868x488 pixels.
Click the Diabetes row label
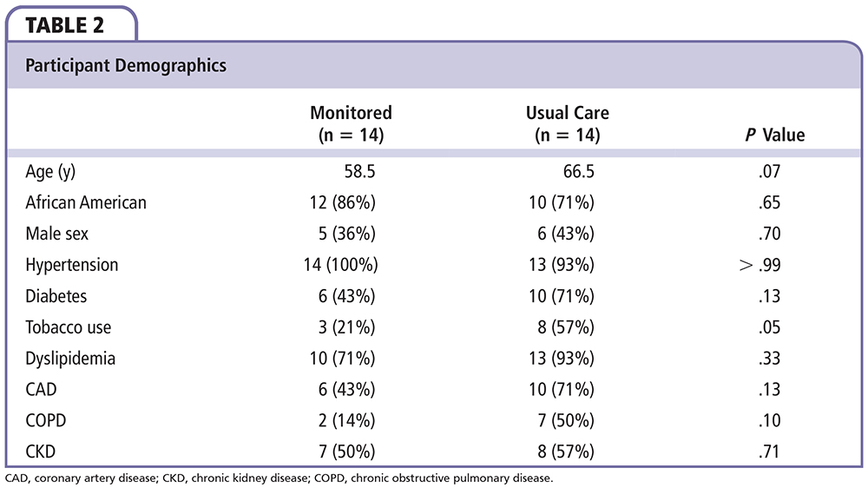[x=56, y=296]
